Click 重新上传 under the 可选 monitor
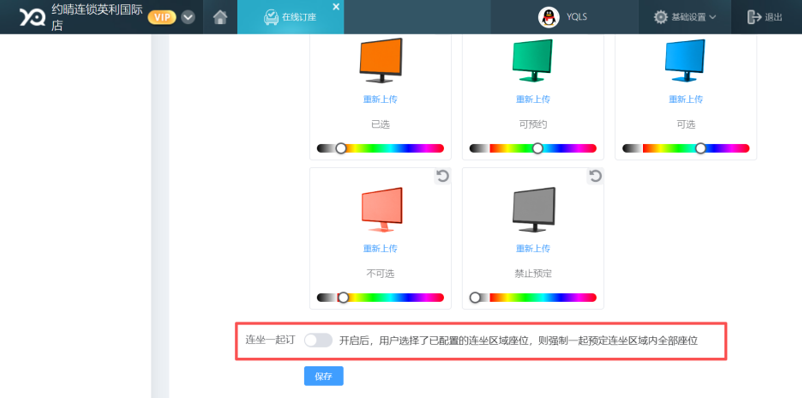 [686, 99]
